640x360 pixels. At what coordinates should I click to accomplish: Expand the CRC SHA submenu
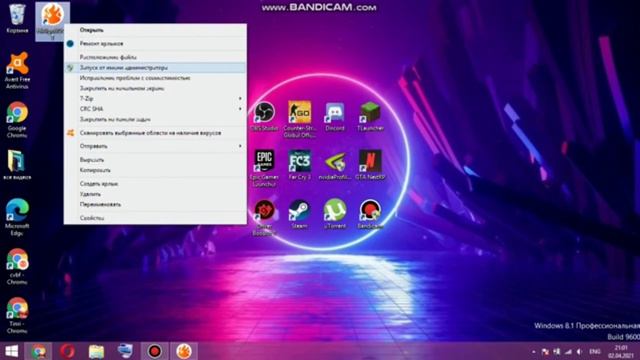155,109
